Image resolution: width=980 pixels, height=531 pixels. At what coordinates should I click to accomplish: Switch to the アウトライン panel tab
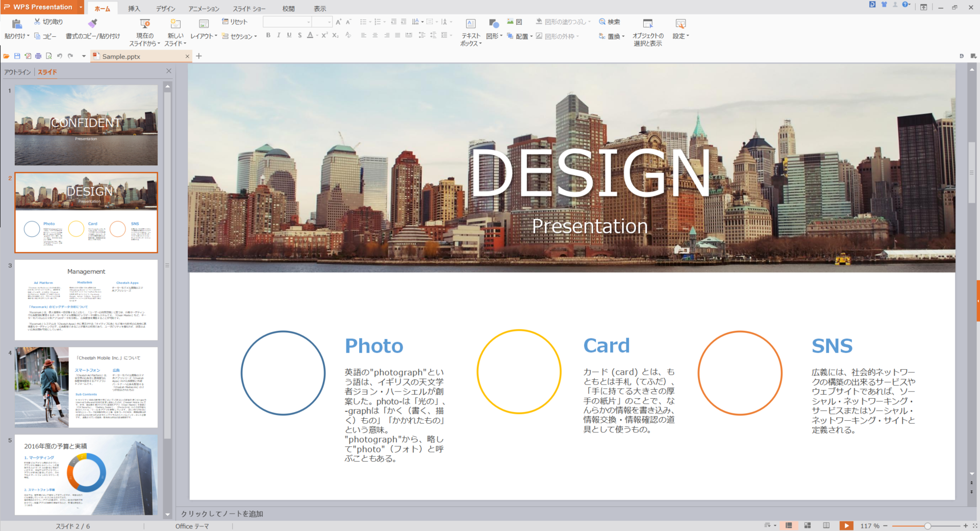coord(17,72)
